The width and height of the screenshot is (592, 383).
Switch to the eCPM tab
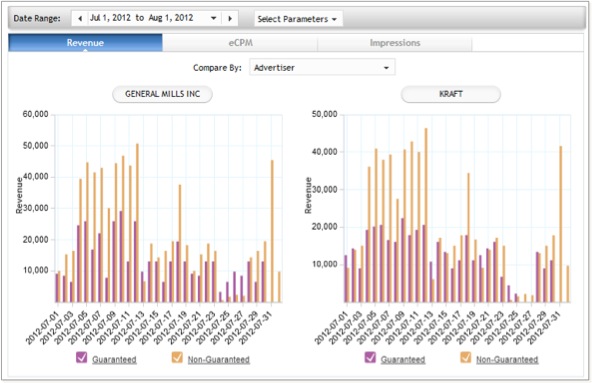click(240, 43)
